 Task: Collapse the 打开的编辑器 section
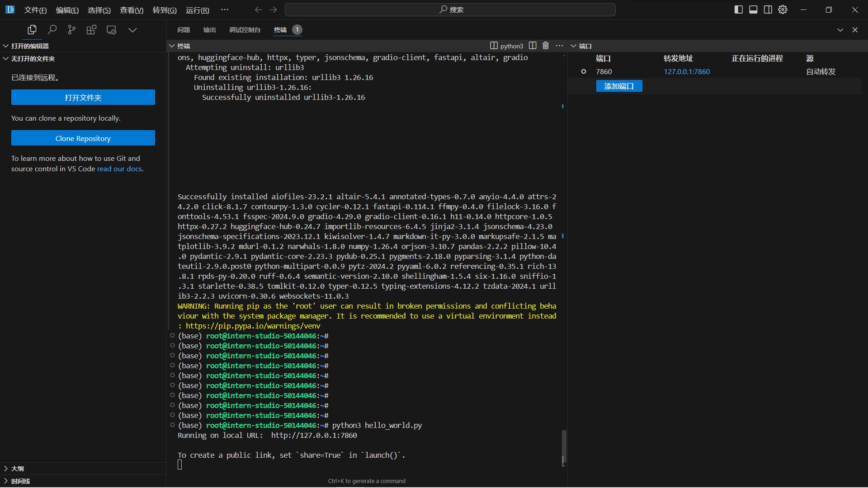tap(83, 46)
